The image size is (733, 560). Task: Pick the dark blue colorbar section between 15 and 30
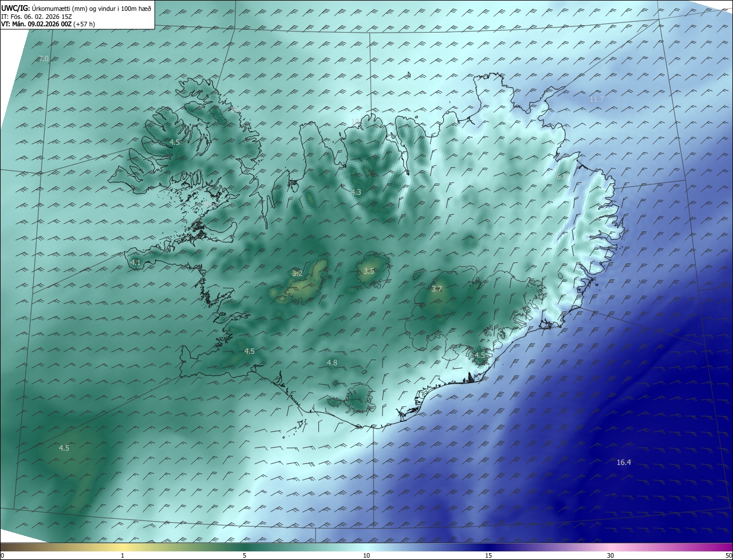[x=550, y=547]
